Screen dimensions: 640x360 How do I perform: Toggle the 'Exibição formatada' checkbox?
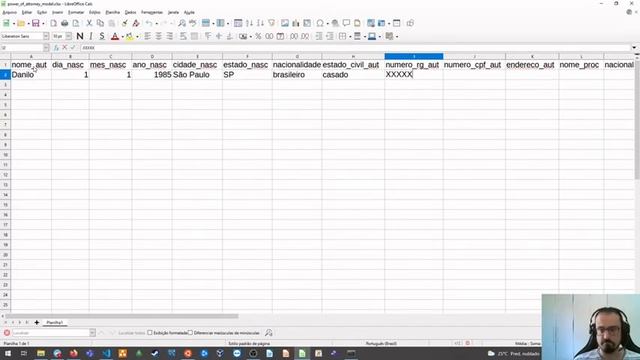point(150,333)
